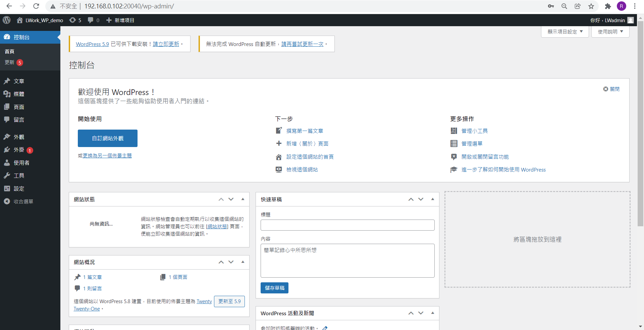Screen dimensions: 644x330
Task: Open 使用者 users icon in sidebar
Action: pos(7,162)
